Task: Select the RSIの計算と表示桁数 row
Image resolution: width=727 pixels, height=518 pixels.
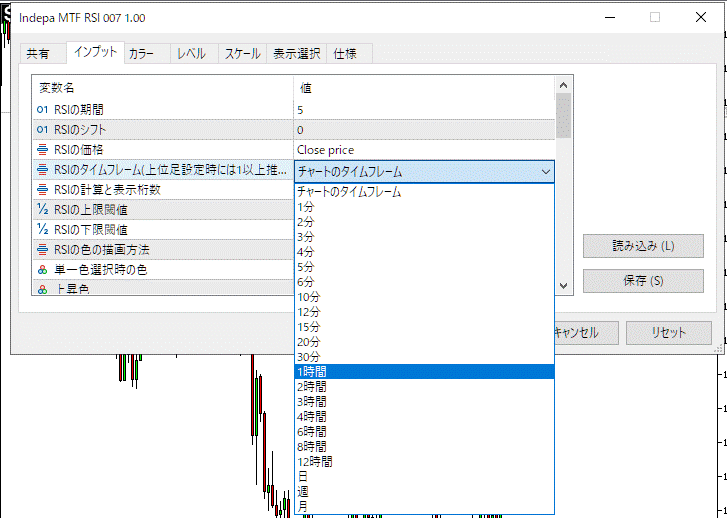Action: [163, 190]
